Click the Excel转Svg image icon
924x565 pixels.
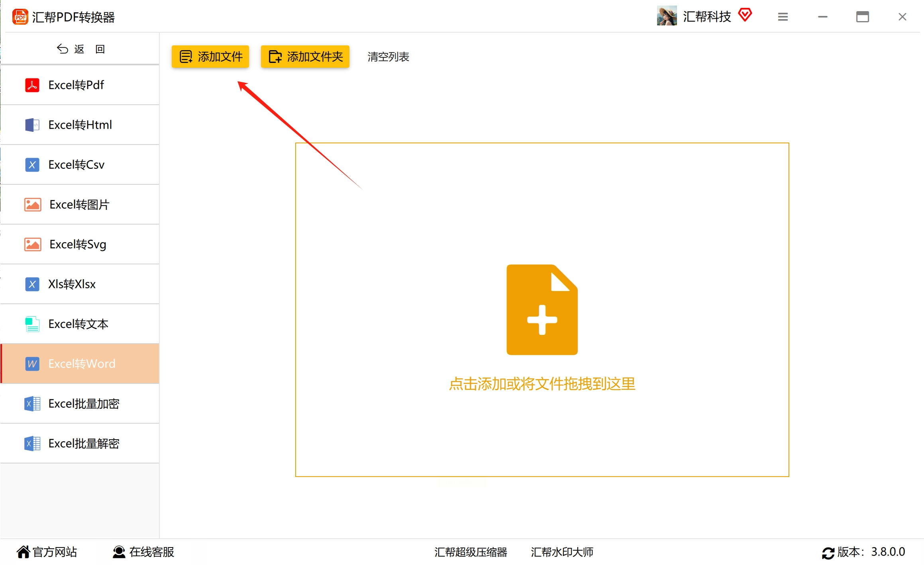click(33, 244)
